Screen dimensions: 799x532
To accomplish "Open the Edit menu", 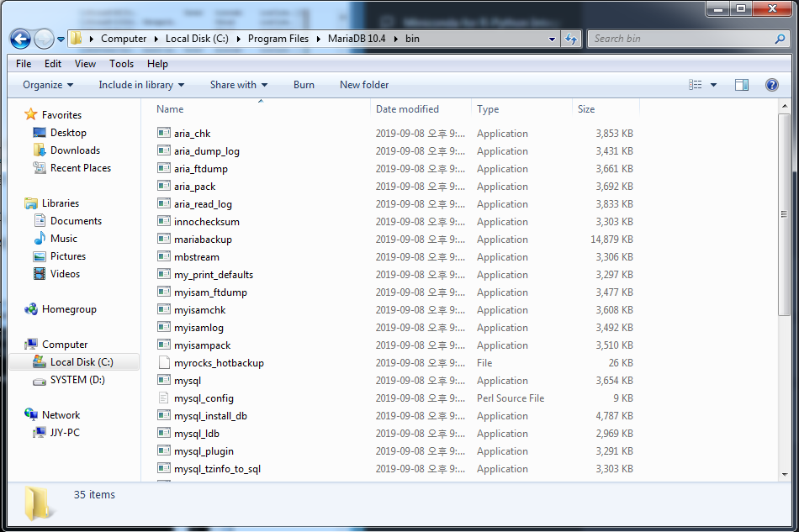I will pos(52,64).
